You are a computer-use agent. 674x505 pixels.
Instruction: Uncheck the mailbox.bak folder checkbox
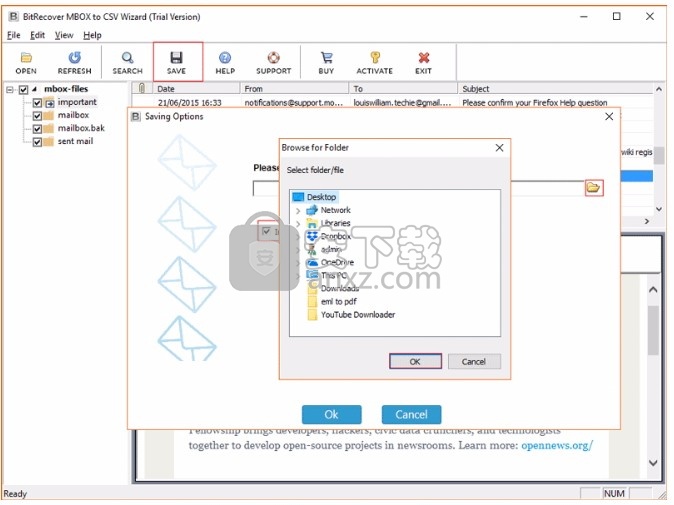pyautogui.click(x=37, y=129)
